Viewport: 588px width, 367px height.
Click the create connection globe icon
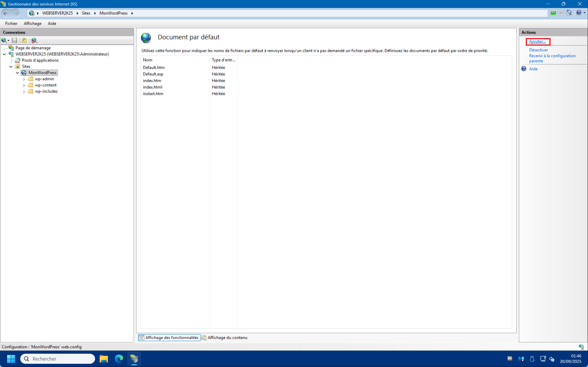click(x=4, y=40)
